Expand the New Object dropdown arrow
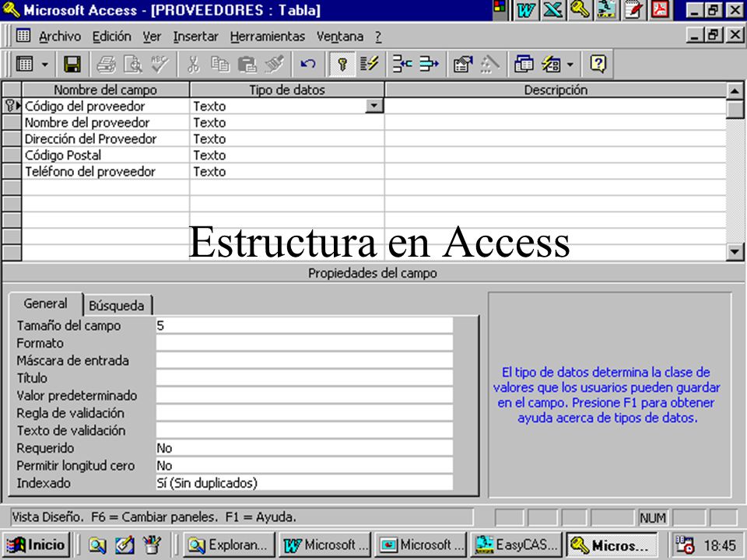This screenshot has width=747, height=560. coord(570,65)
